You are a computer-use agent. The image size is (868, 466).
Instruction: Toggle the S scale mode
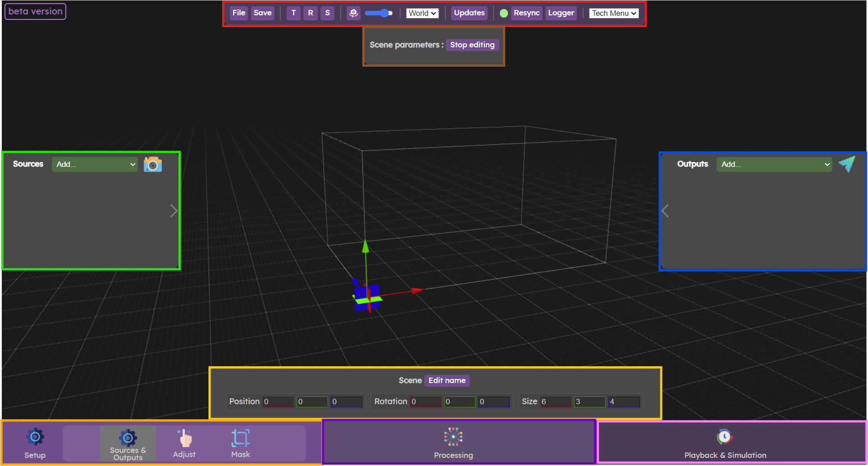coord(328,13)
